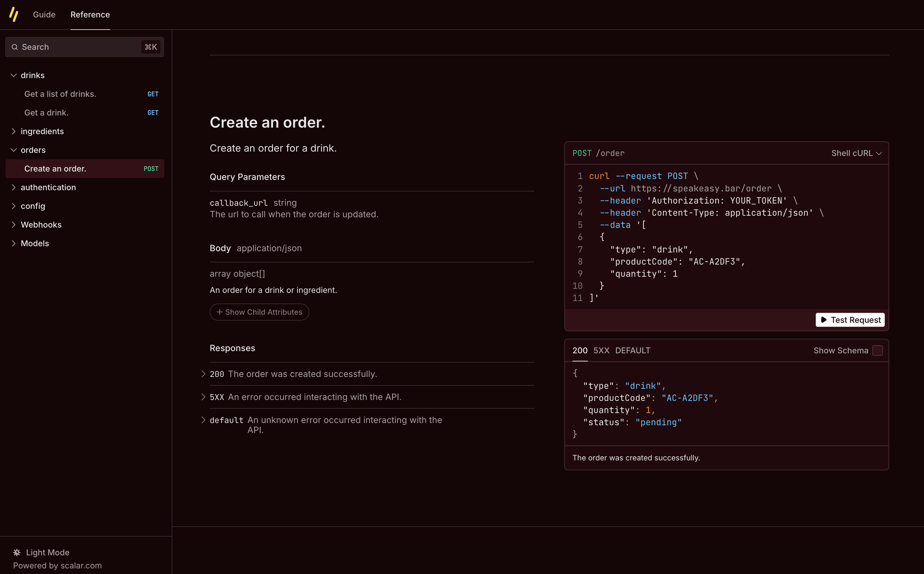Click the yellow Speakeasy logo icon
Image resolution: width=924 pixels, height=574 pixels.
[14, 14]
